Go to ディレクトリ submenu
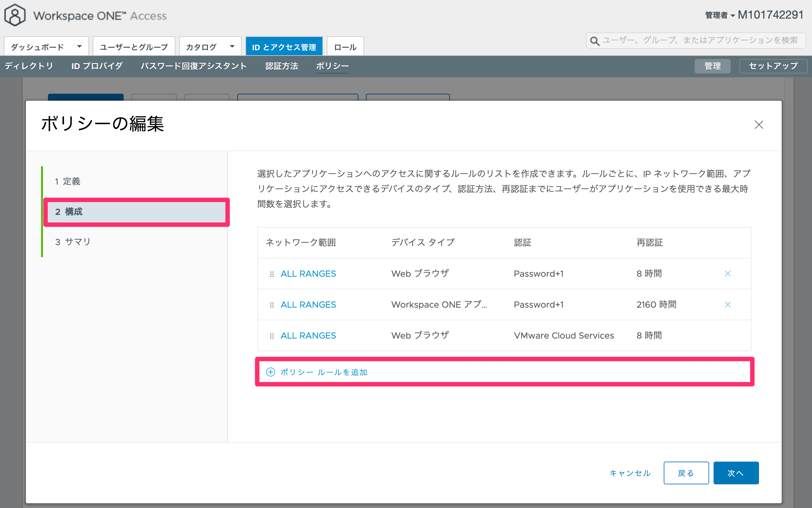This screenshot has height=508, width=812. (x=29, y=66)
